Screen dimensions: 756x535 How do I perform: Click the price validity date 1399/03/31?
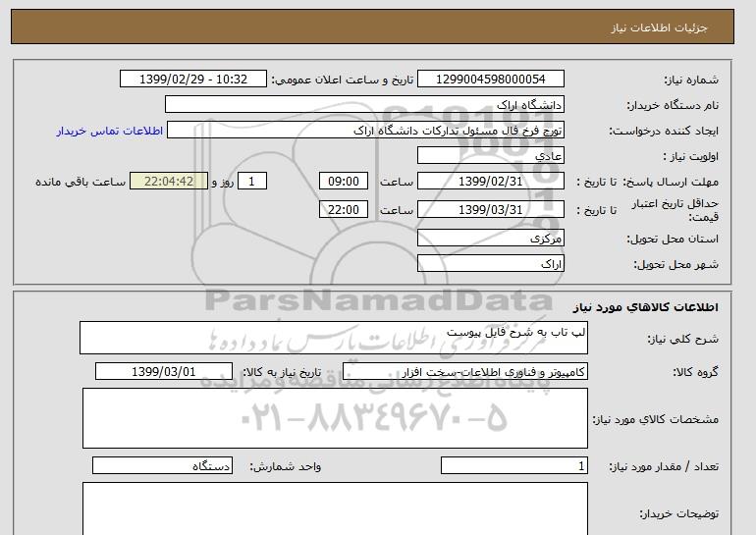[490, 210]
